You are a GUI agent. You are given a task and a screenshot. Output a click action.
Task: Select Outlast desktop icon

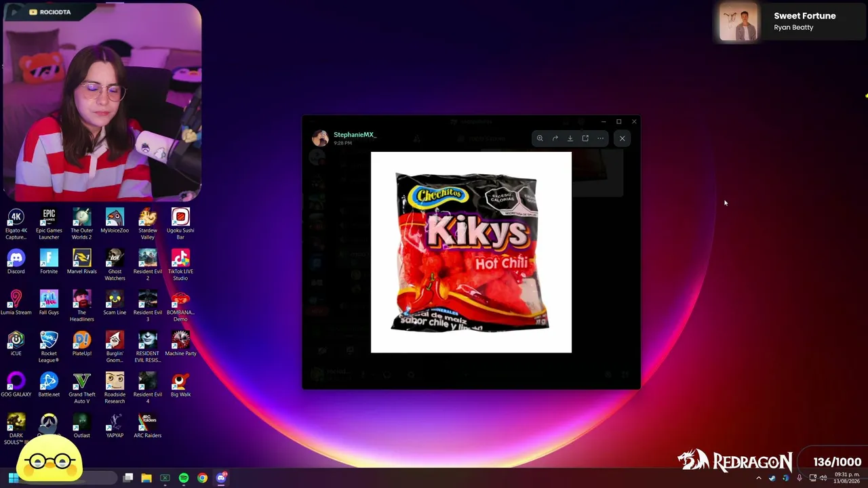[x=82, y=426]
